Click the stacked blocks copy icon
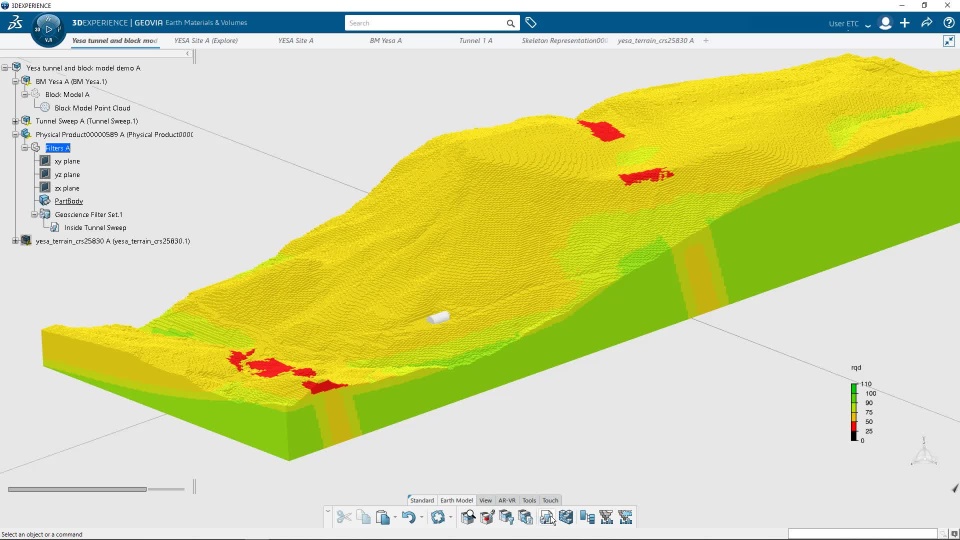The image size is (960, 540). point(525,517)
